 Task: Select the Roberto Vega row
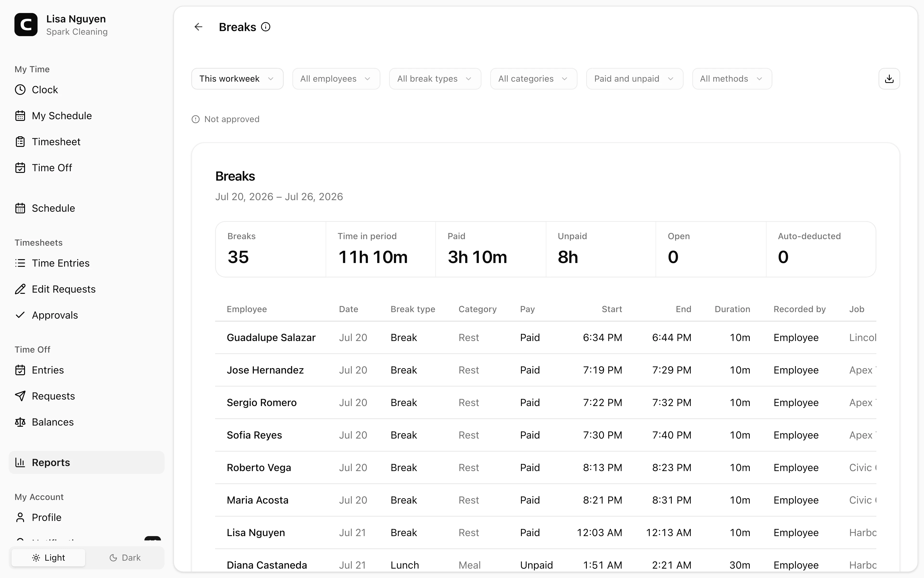pos(546,468)
